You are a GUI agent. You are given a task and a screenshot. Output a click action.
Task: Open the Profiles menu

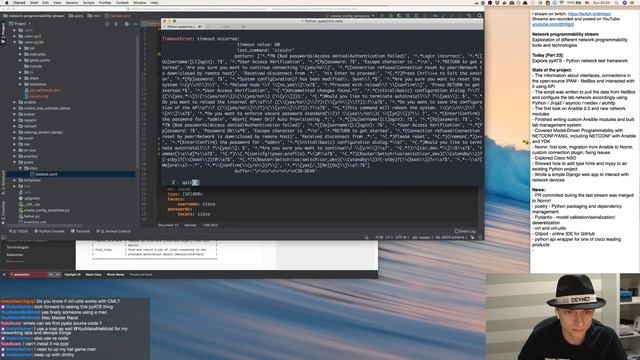pyautogui.click(x=105, y=2)
